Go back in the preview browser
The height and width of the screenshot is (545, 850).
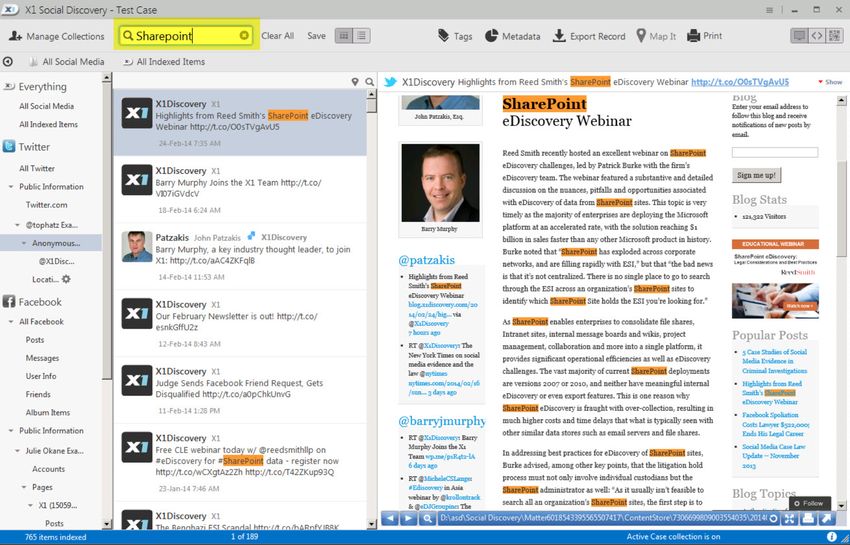[390, 518]
